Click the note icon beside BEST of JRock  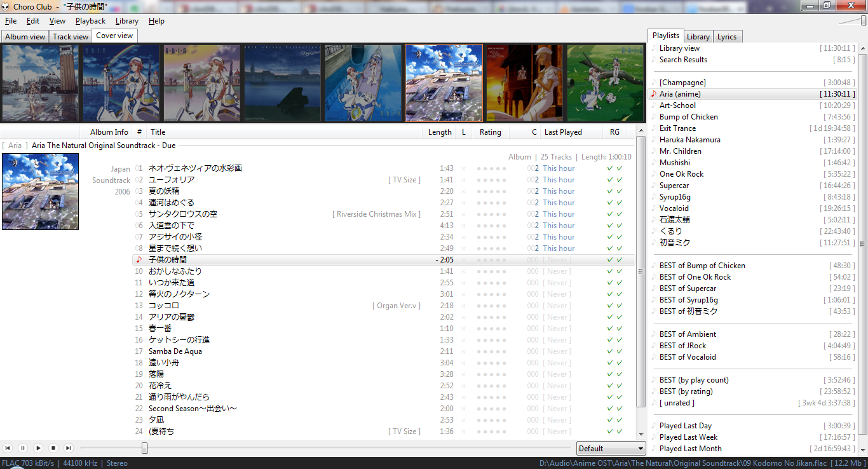pyautogui.click(x=654, y=346)
